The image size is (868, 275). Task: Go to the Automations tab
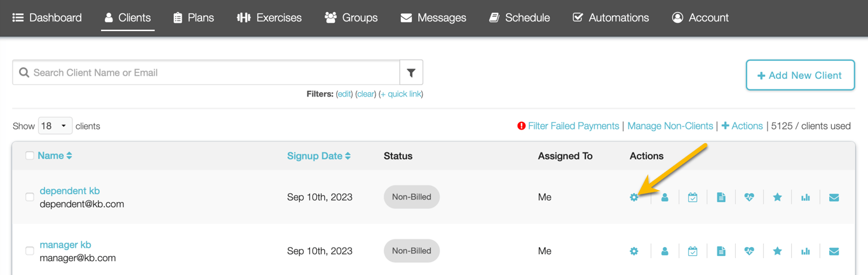pyautogui.click(x=611, y=18)
